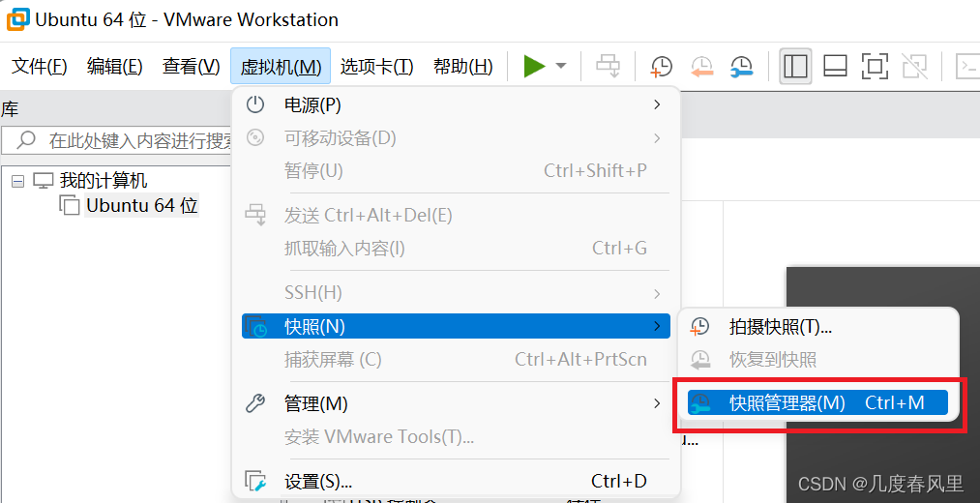Click the SSH(H) menu entry
980x503 pixels.
[x=456, y=292]
